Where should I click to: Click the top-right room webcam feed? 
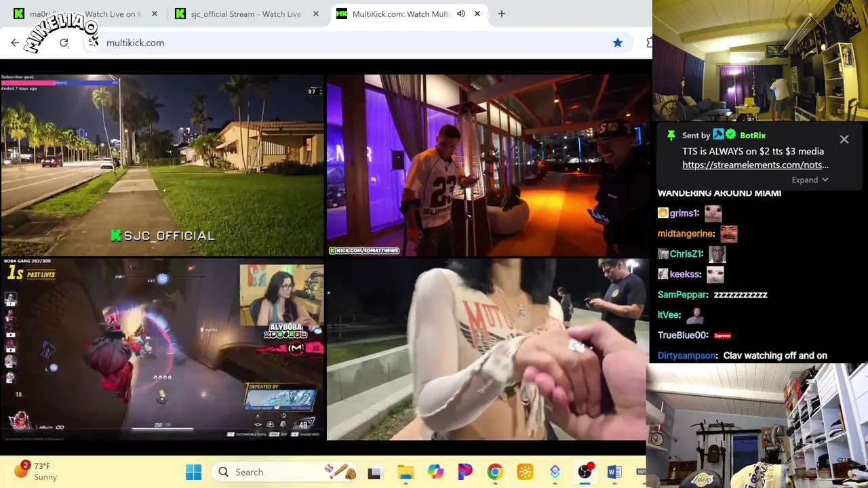point(760,60)
